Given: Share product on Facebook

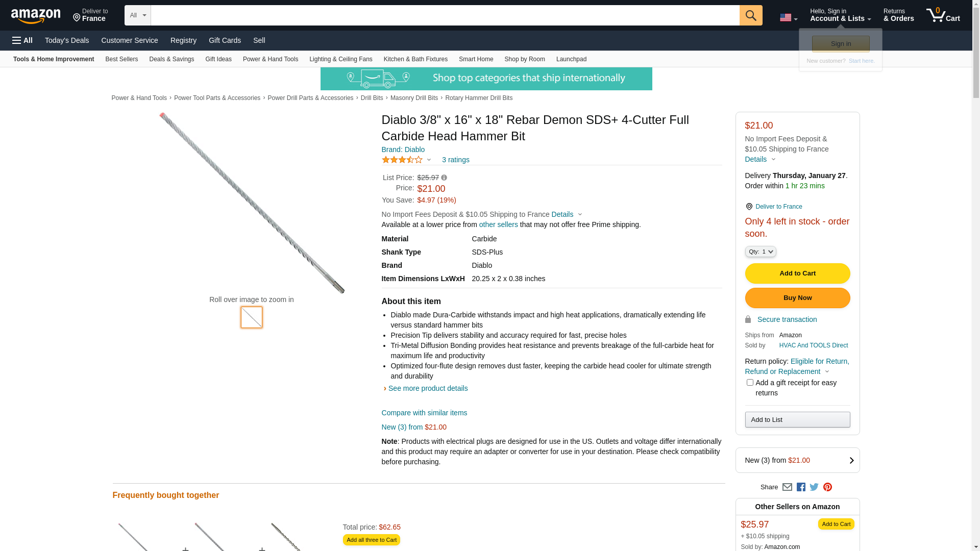Looking at the screenshot, I should (801, 487).
